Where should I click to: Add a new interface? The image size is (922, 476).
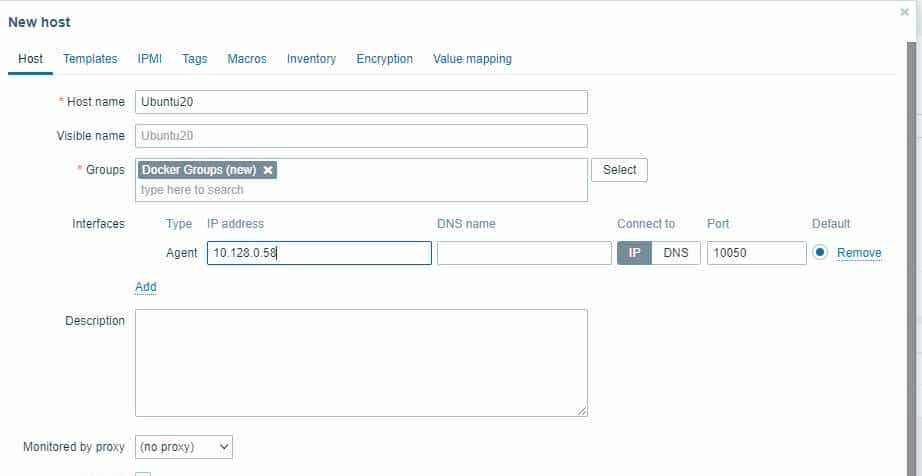(x=146, y=286)
